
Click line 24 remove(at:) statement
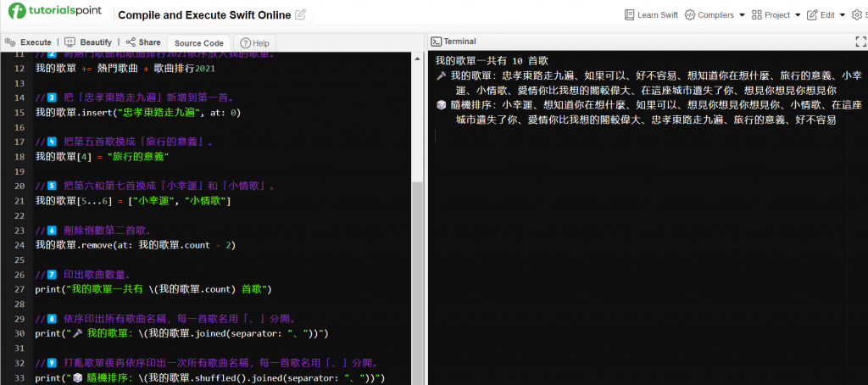(136, 245)
